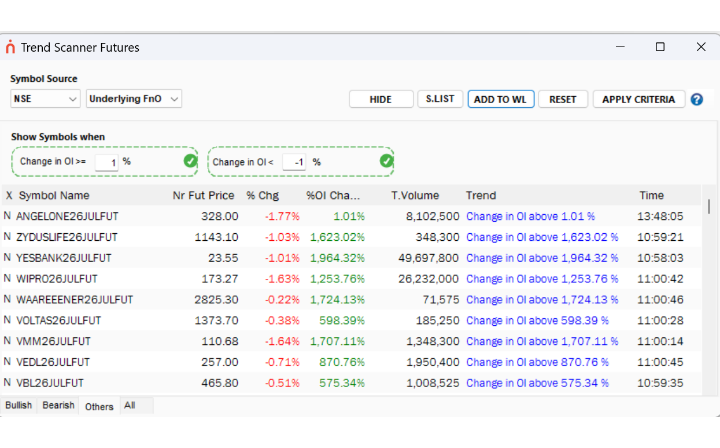720x448 pixels.
Task: Click the volume 26,232,000 cell
Action: pos(428,279)
